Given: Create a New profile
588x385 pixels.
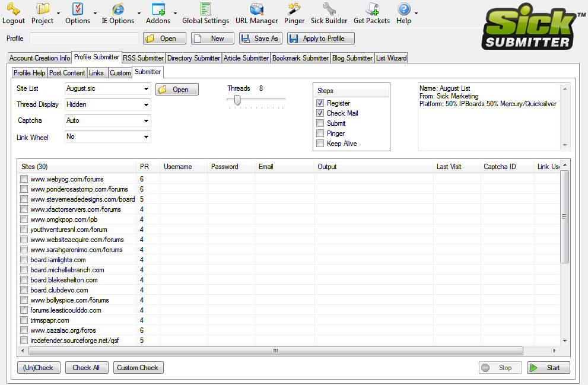Looking at the screenshot, I should [x=212, y=38].
